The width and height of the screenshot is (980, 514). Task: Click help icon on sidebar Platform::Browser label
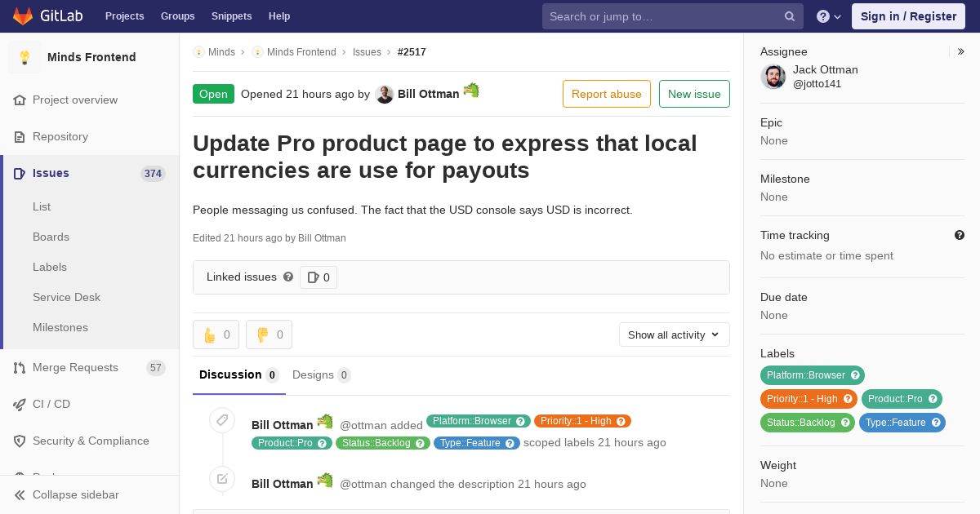pyautogui.click(x=855, y=375)
